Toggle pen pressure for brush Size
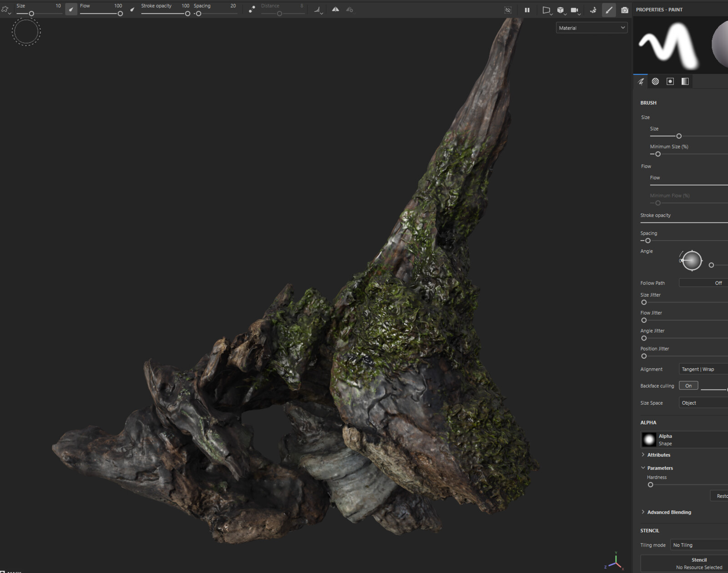 (71, 10)
